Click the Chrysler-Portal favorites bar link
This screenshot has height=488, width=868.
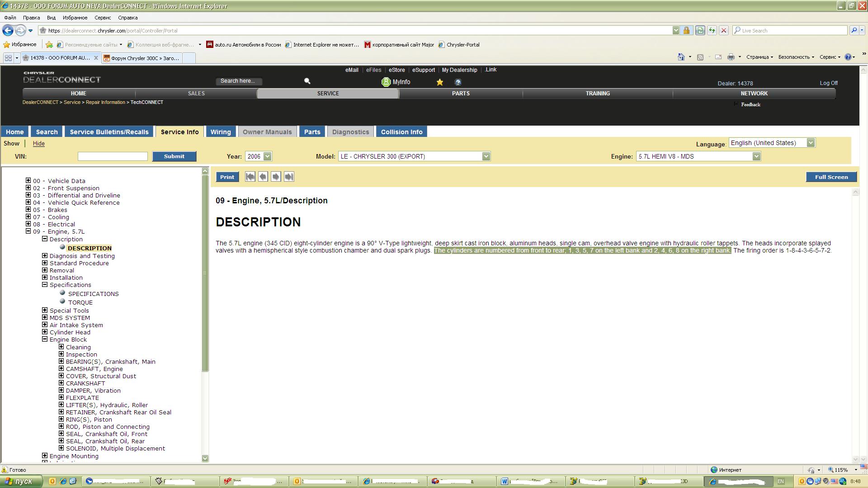pos(459,45)
